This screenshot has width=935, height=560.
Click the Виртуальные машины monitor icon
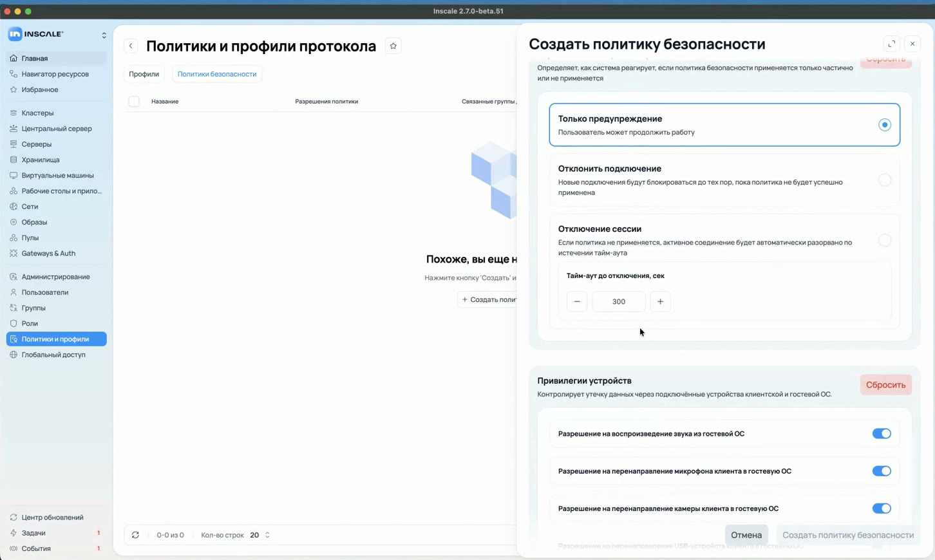click(x=14, y=175)
